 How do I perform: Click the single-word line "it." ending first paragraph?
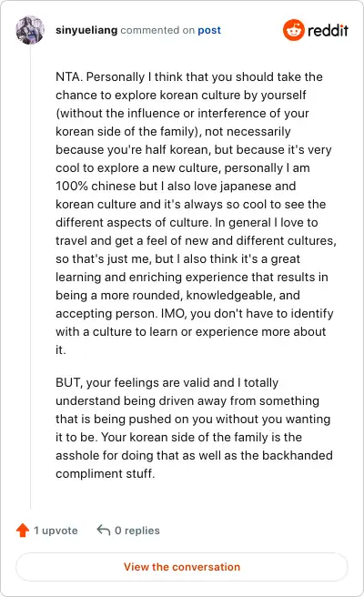coord(61,349)
